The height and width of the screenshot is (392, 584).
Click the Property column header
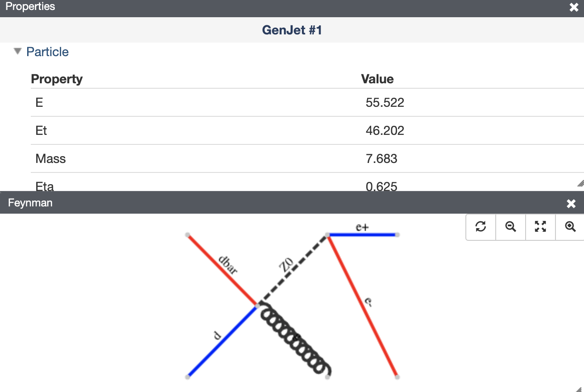[x=57, y=79]
